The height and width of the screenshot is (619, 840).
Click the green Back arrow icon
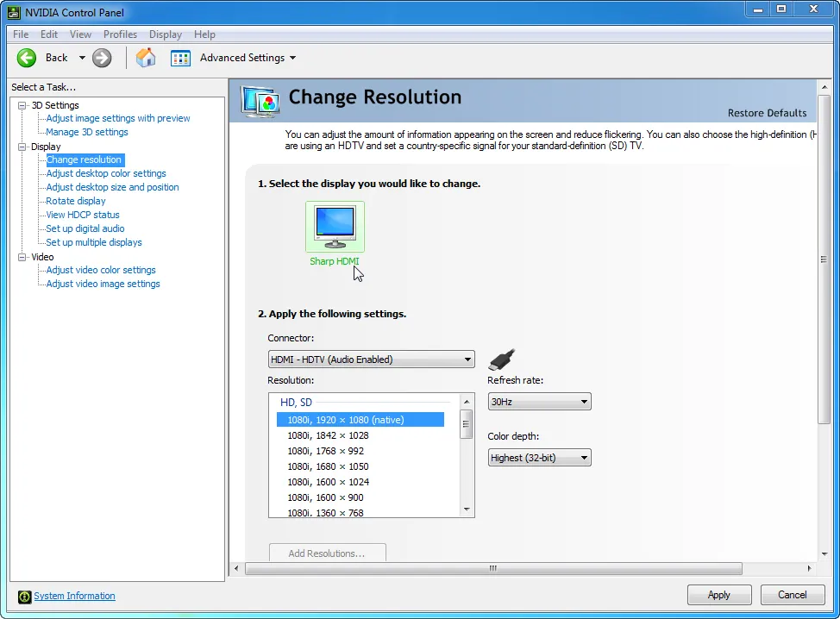pos(27,58)
